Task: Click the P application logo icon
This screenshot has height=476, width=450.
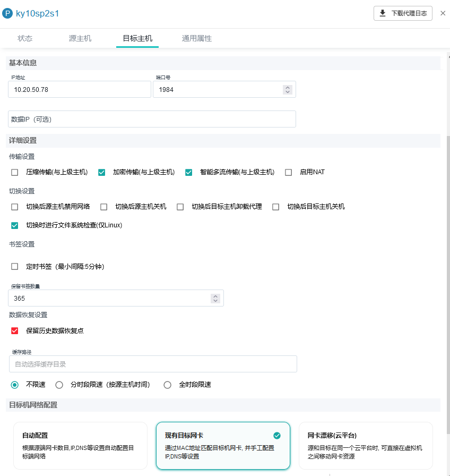Action: 7,13
